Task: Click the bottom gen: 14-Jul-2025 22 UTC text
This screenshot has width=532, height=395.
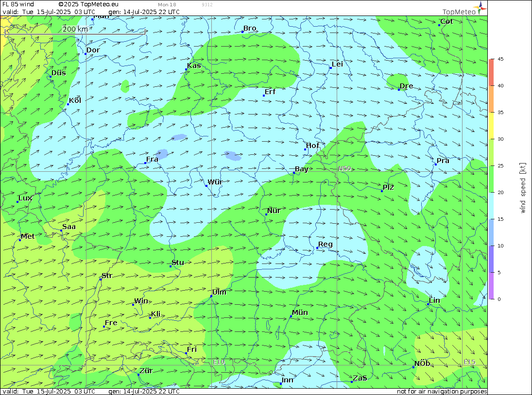Action: 144,391
